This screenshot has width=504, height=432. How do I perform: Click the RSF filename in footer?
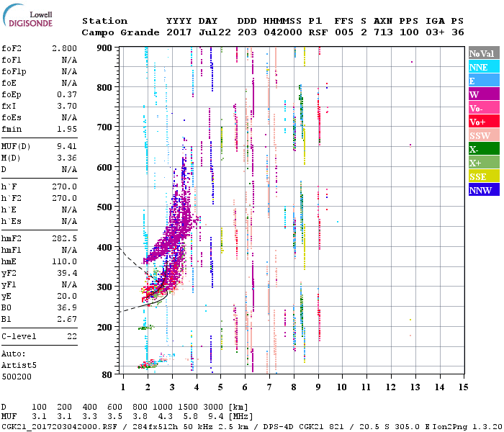(x=62, y=426)
